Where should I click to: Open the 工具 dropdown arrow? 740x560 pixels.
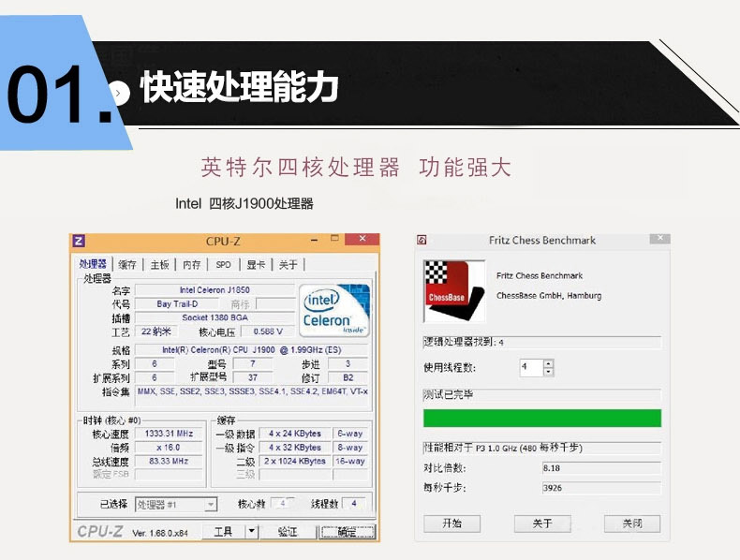[252, 532]
